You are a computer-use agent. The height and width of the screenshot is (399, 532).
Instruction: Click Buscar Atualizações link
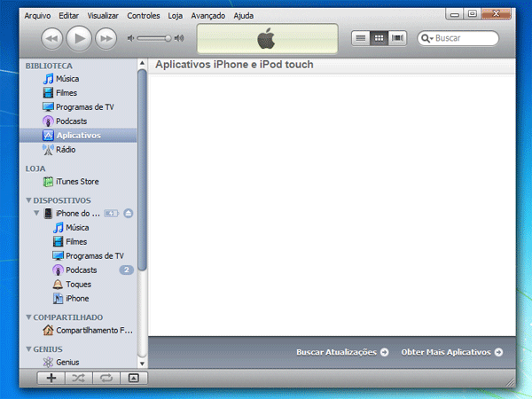coord(342,352)
